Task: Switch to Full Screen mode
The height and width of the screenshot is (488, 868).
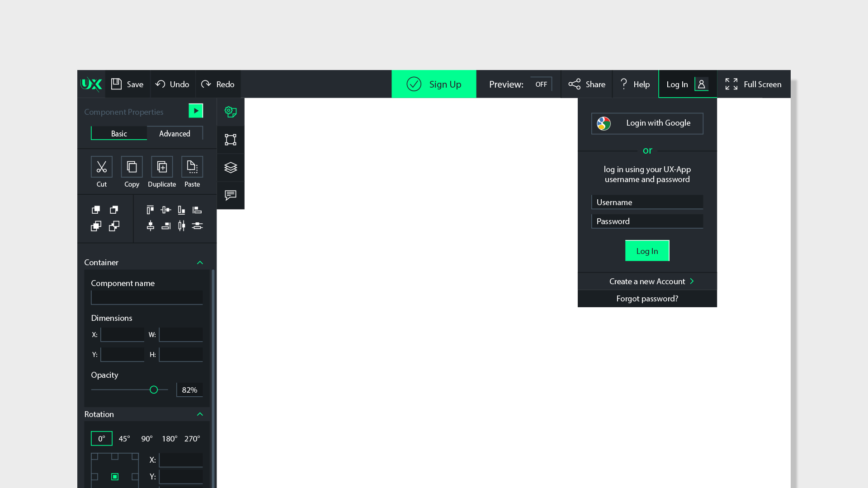Action: click(754, 84)
